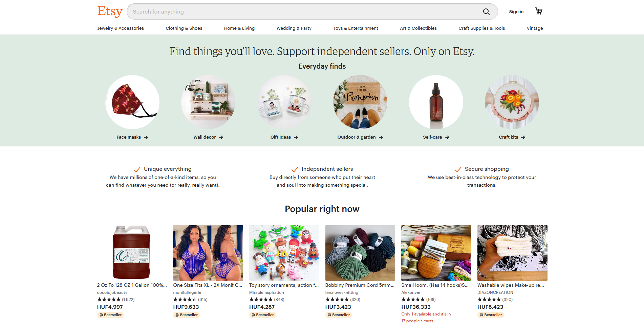This screenshot has height=327, width=644.
Task: Open the Face masks category circle
Action: point(132,102)
